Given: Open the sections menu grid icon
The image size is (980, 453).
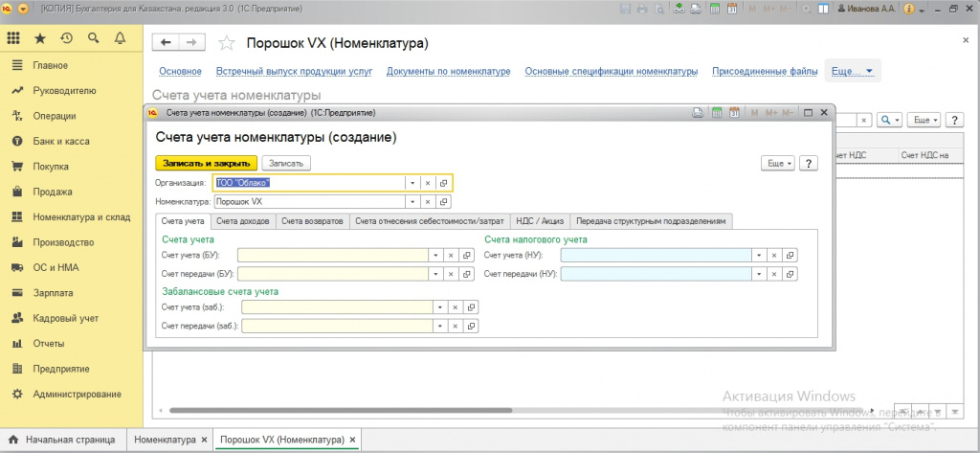Looking at the screenshot, I should pyautogui.click(x=13, y=39).
